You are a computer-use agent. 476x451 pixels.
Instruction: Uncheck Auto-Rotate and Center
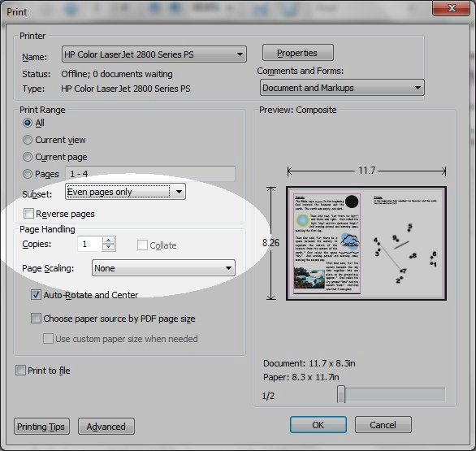pos(36,295)
